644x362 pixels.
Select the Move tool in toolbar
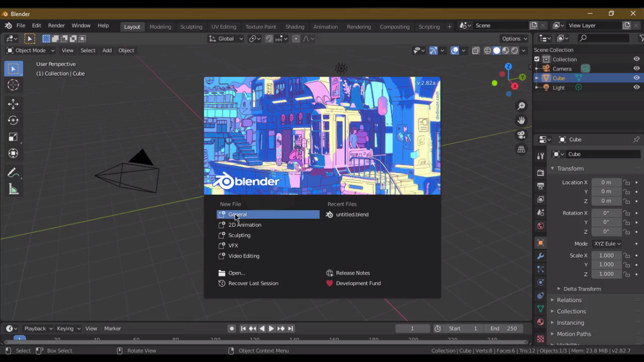[x=13, y=104]
